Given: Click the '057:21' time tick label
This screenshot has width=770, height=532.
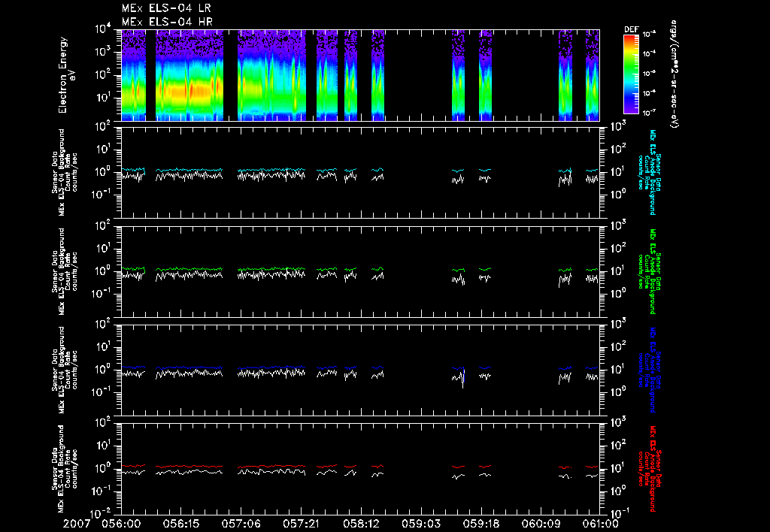Looking at the screenshot, I should click(x=301, y=524).
